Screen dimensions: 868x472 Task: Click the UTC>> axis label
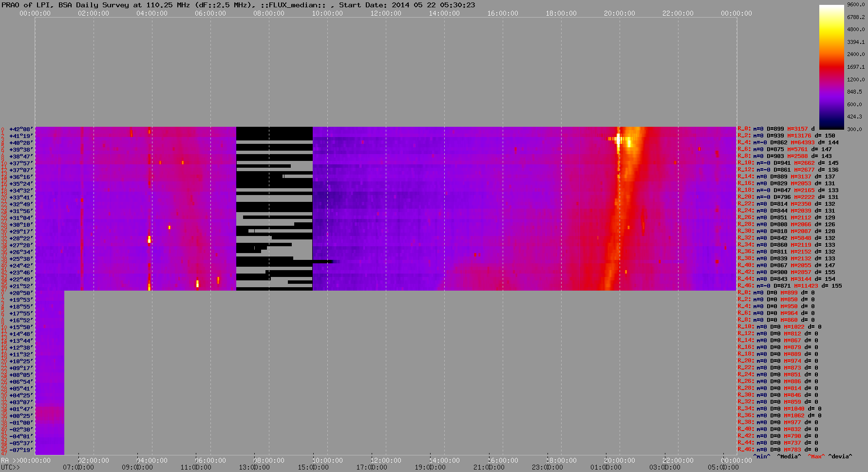click(10, 467)
